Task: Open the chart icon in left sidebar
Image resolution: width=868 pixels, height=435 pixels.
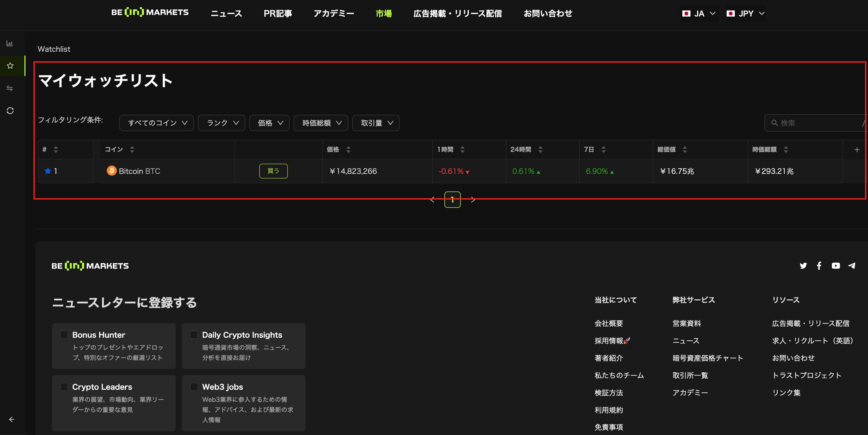Action: tap(10, 44)
